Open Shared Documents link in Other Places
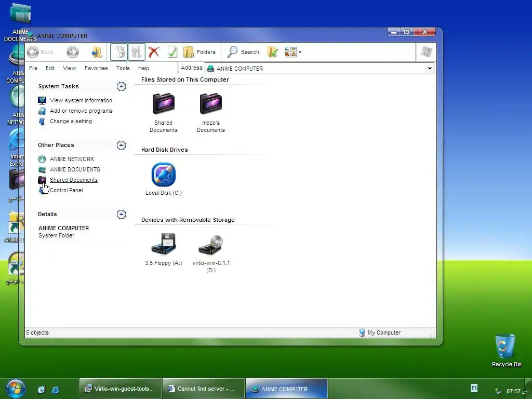 point(74,180)
